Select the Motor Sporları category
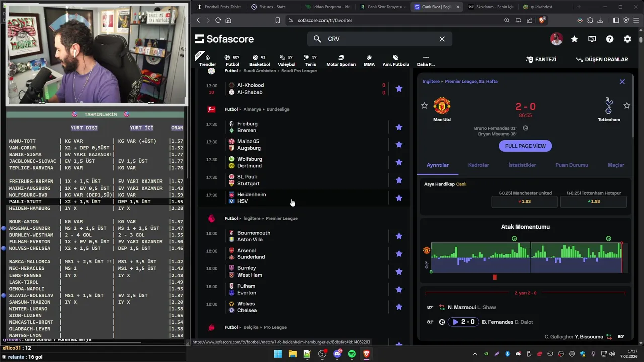This screenshot has height=362, width=644. 341,60
